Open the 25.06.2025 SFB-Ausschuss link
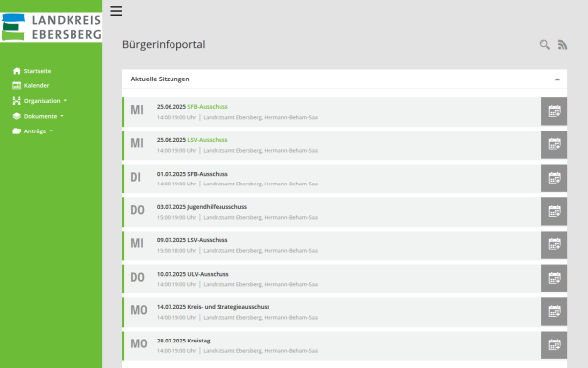The image size is (588, 368). [208, 107]
